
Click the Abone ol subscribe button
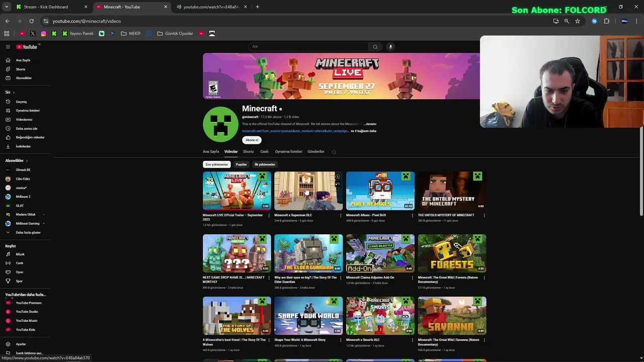click(252, 140)
